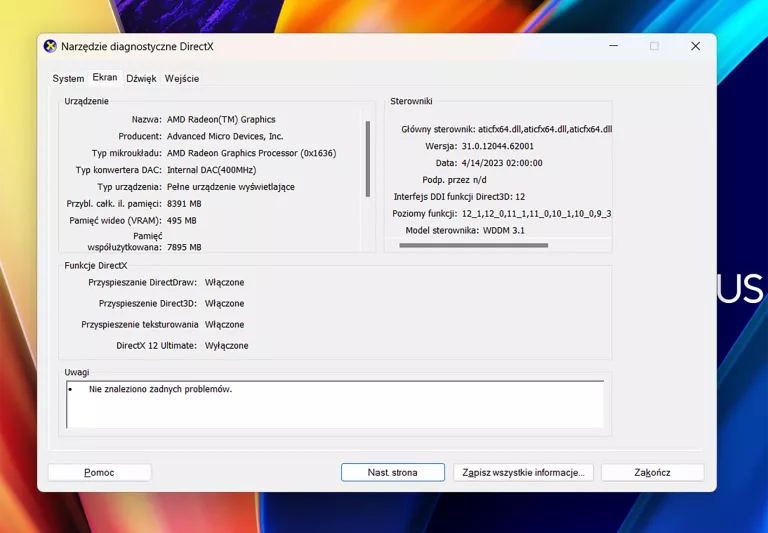Viewport: 768px width, 533px height.
Task: Click the Zakończ button
Action: [x=652, y=472]
